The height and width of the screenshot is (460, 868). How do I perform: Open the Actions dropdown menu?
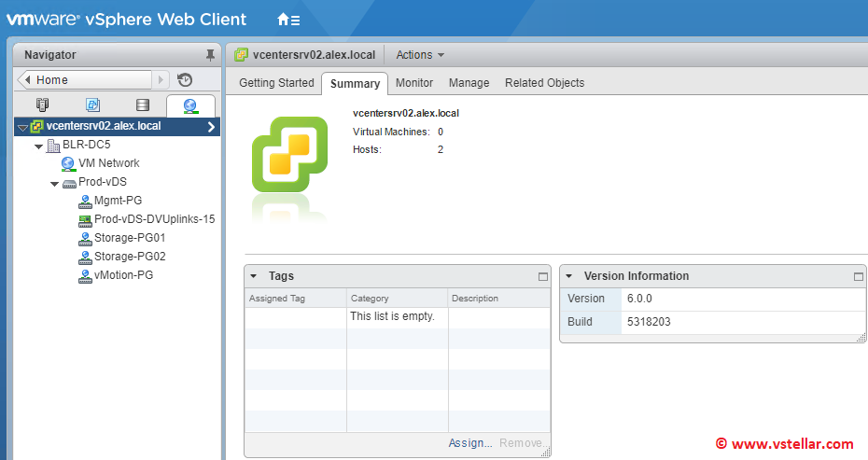[419, 55]
